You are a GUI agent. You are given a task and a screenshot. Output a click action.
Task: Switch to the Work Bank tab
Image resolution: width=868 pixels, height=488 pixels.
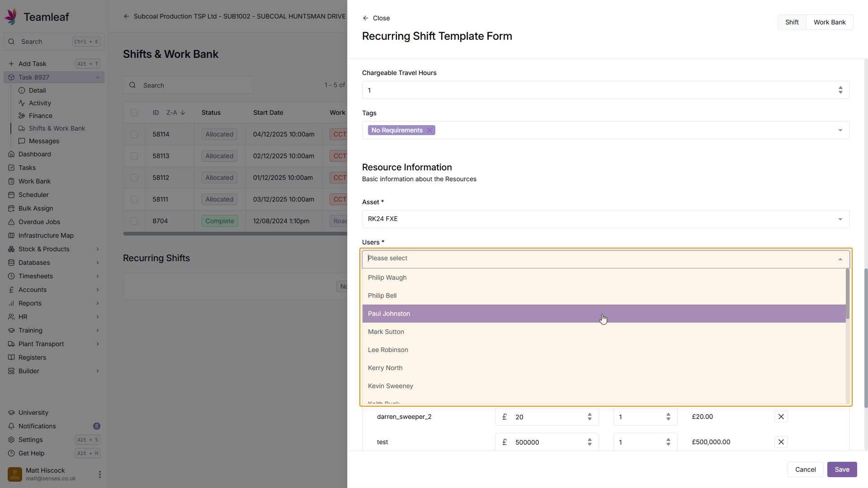829,22
